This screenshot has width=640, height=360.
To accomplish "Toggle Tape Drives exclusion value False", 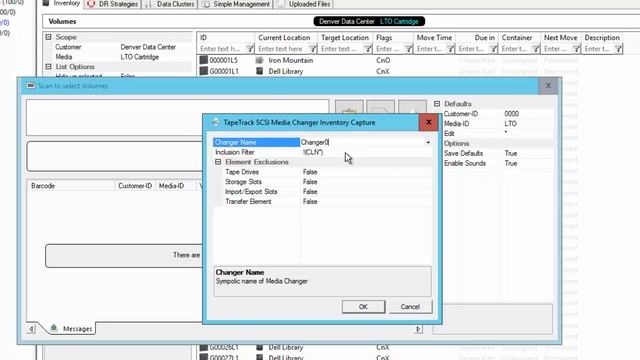I will [x=310, y=172].
